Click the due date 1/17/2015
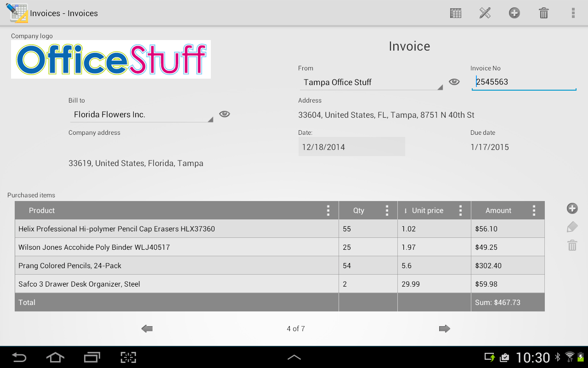Screen dimensions: 588x368 [x=490, y=147]
